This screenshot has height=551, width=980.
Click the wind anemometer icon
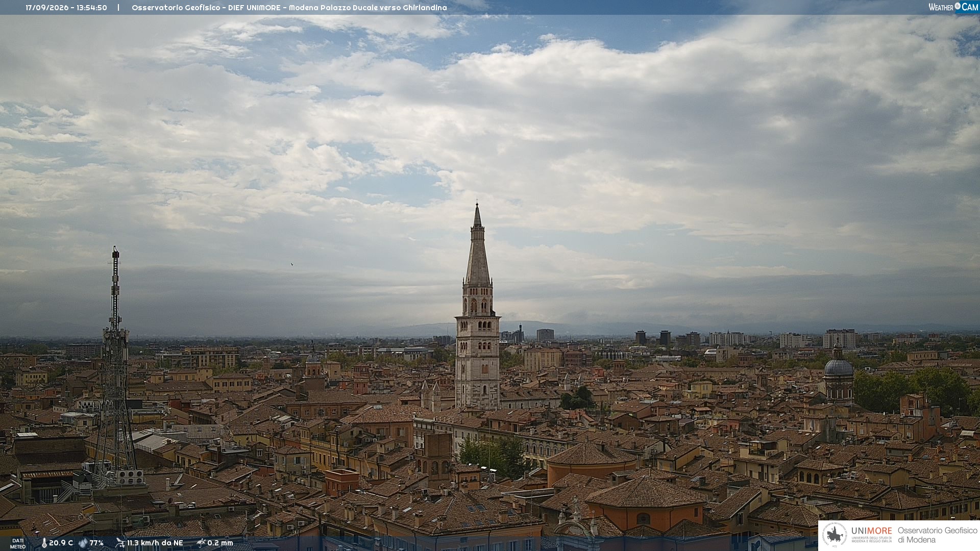pyautogui.click(x=120, y=543)
